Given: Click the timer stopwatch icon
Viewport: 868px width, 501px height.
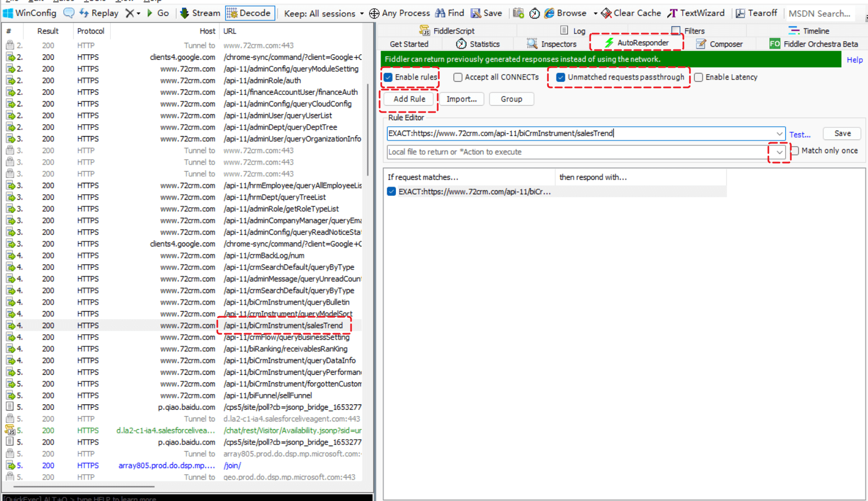Looking at the screenshot, I should click(x=535, y=13).
